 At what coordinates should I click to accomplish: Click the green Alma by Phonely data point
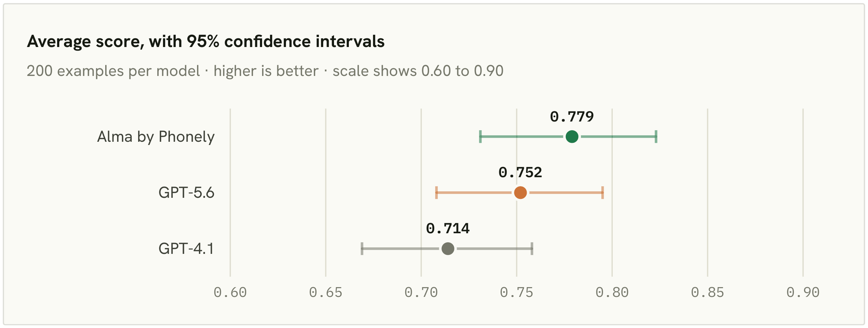pyautogui.click(x=572, y=137)
